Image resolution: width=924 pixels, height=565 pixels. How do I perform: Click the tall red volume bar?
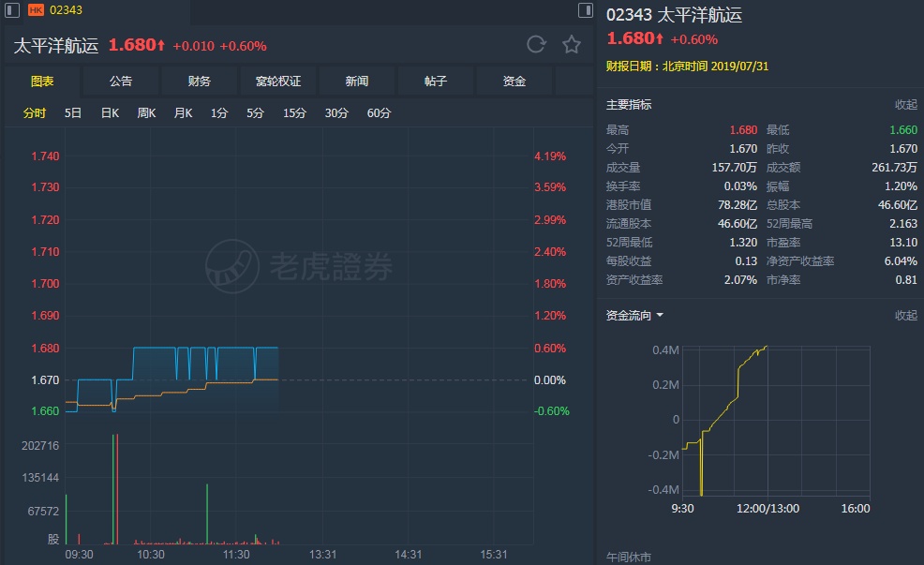(117, 489)
